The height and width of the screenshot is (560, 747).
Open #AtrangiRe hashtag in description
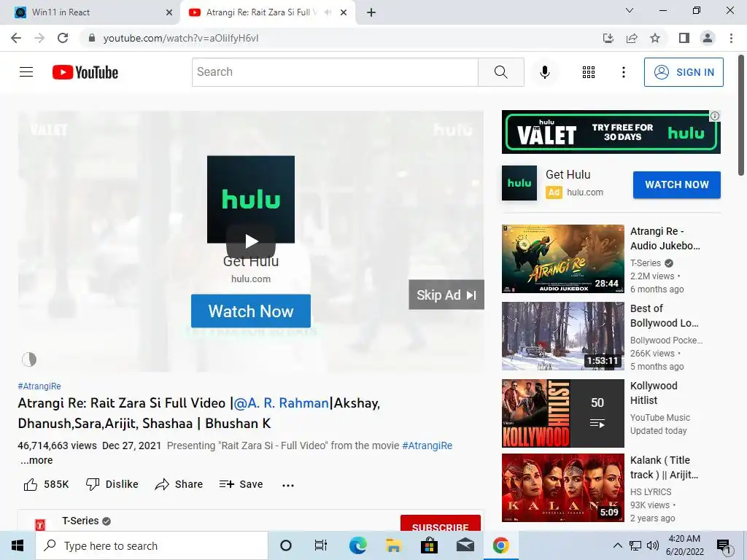coord(427,446)
